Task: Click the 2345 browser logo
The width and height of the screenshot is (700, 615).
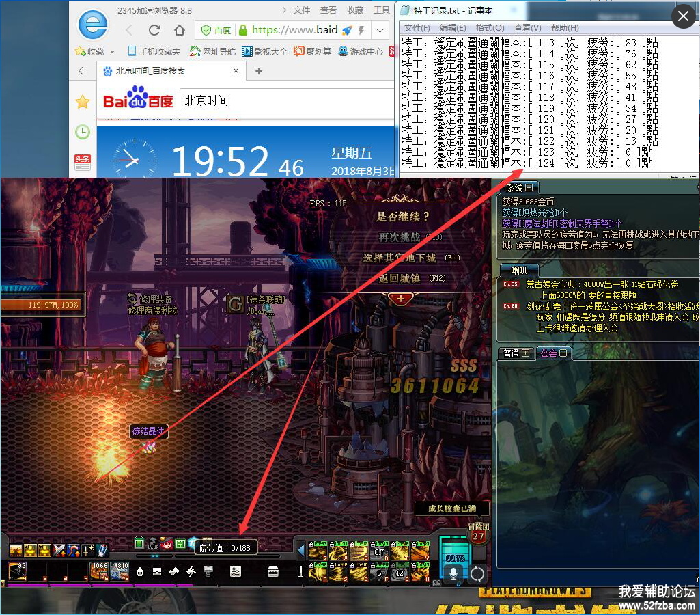Action: tap(92, 24)
